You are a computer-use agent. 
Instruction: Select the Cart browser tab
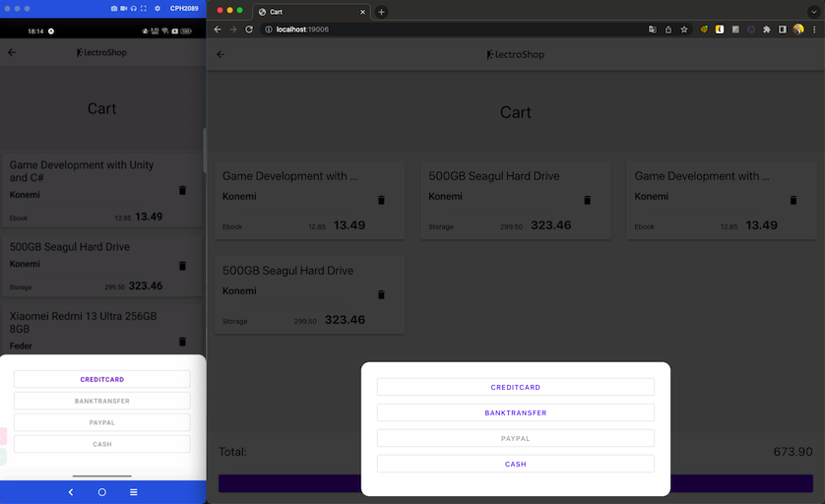(311, 12)
